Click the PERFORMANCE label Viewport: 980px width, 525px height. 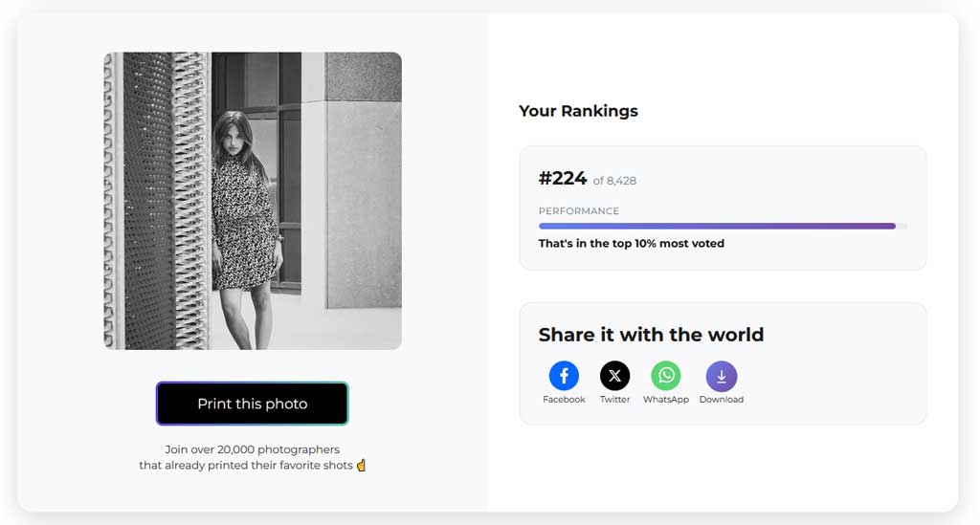pos(579,211)
